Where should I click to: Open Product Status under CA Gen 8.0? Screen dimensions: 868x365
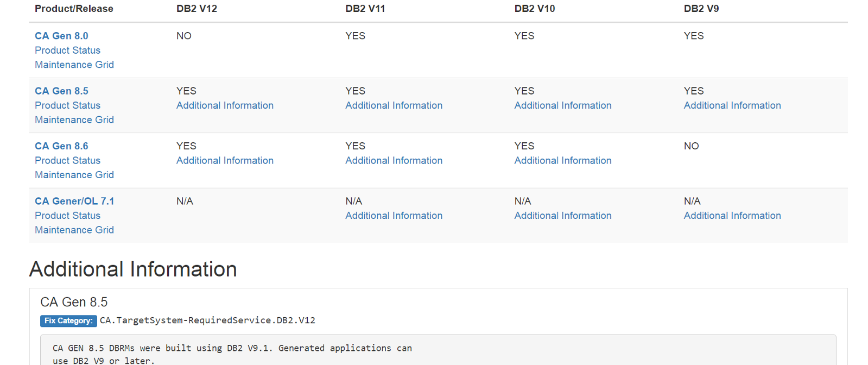tap(67, 50)
